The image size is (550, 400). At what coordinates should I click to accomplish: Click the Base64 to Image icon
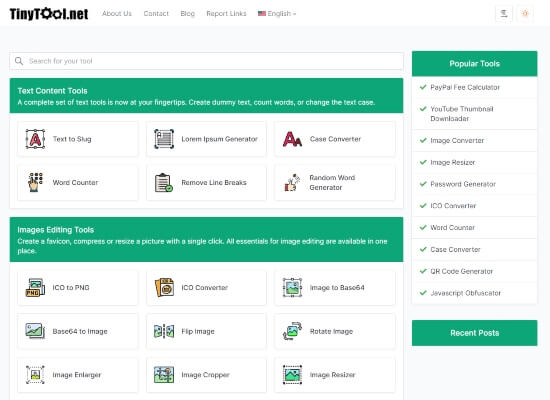(35, 331)
